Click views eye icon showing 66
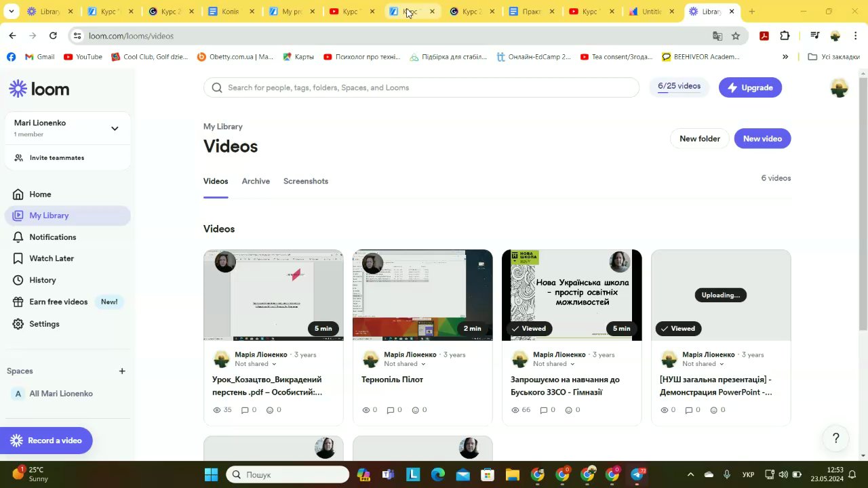Viewport: 868px width, 488px height. (x=515, y=410)
